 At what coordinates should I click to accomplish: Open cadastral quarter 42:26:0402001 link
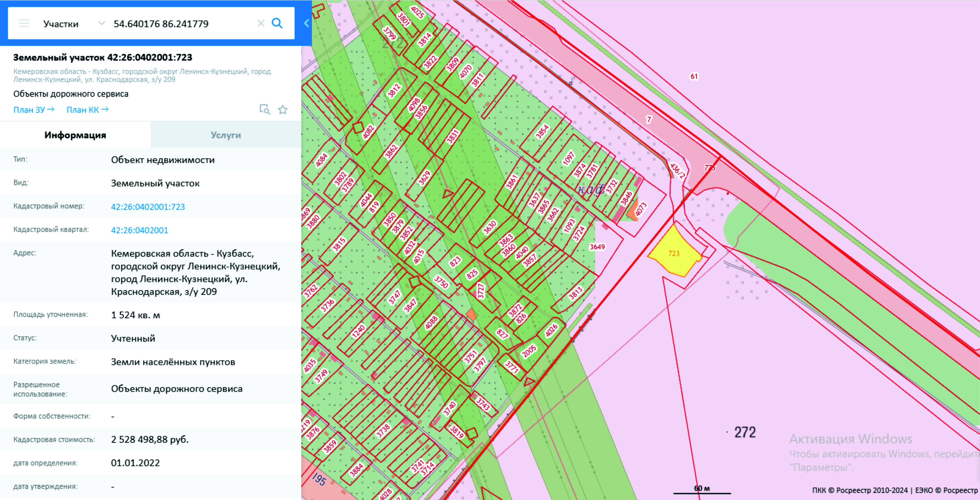[139, 230]
